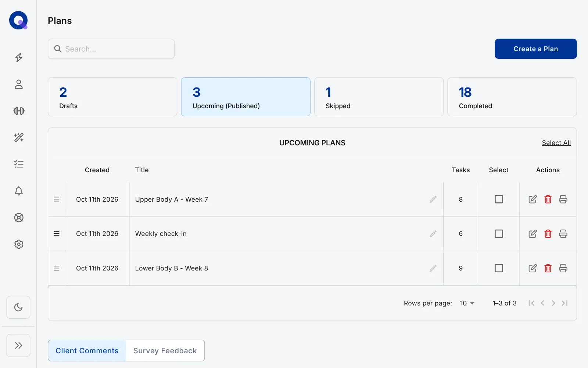
Task: Print the Weekly check-in plan
Action: [x=563, y=234]
